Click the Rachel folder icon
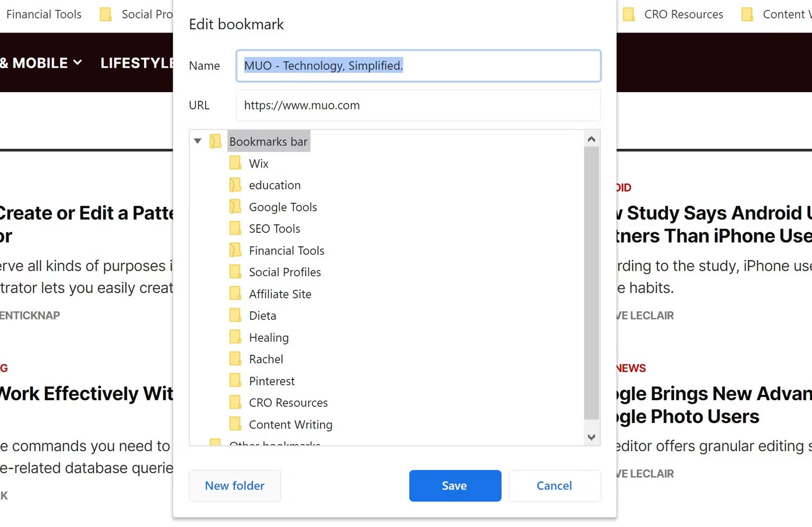The height and width of the screenshot is (527, 812). [235, 359]
